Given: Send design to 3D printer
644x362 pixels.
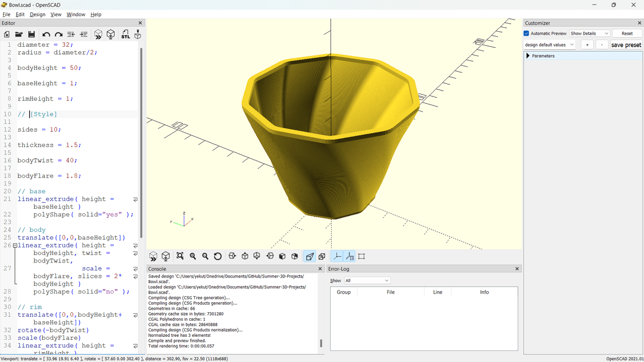Looking at the screenshot, I should [x=137, y=34].
